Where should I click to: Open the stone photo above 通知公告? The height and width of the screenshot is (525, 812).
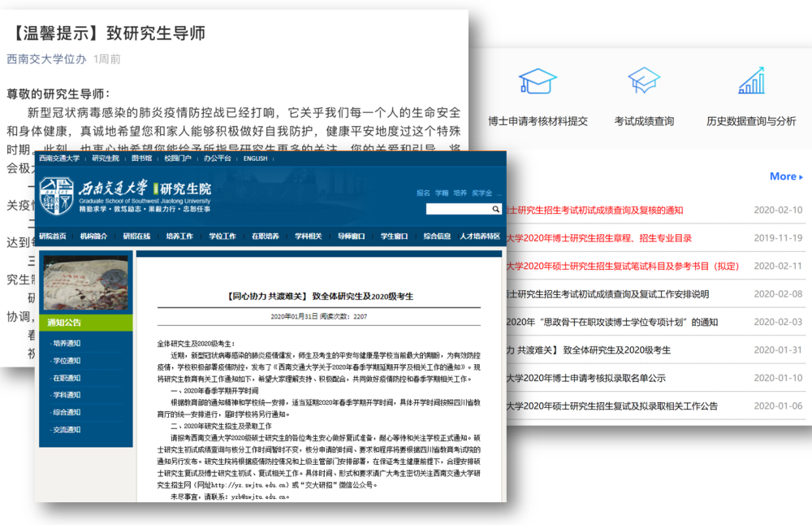click(85, 283)
